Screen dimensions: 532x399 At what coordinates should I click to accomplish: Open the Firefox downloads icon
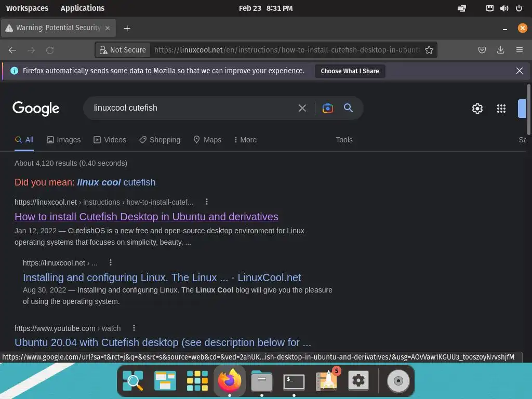[500, 50]
